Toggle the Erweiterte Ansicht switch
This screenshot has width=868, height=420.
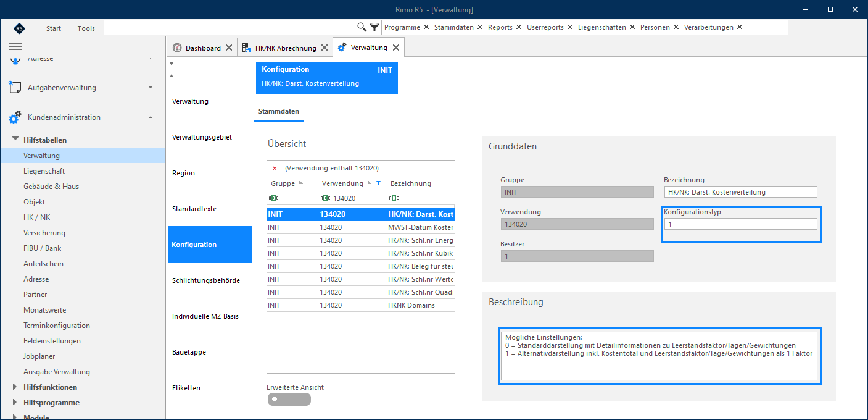tap(289, 399)
